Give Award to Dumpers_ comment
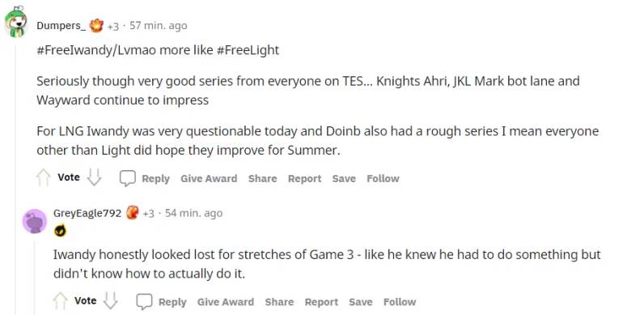 coord(209,178)
